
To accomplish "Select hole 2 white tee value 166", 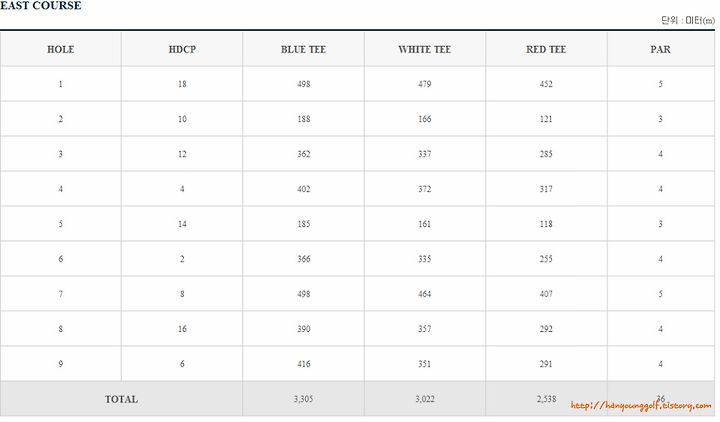I will click(x=425, y=119).
